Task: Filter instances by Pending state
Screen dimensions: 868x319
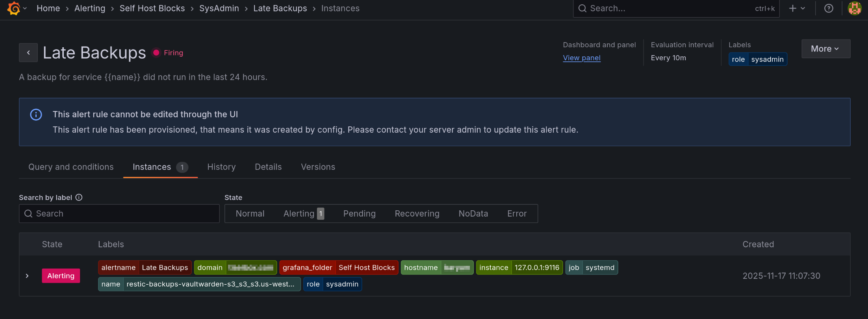Action: coord(359,213)
